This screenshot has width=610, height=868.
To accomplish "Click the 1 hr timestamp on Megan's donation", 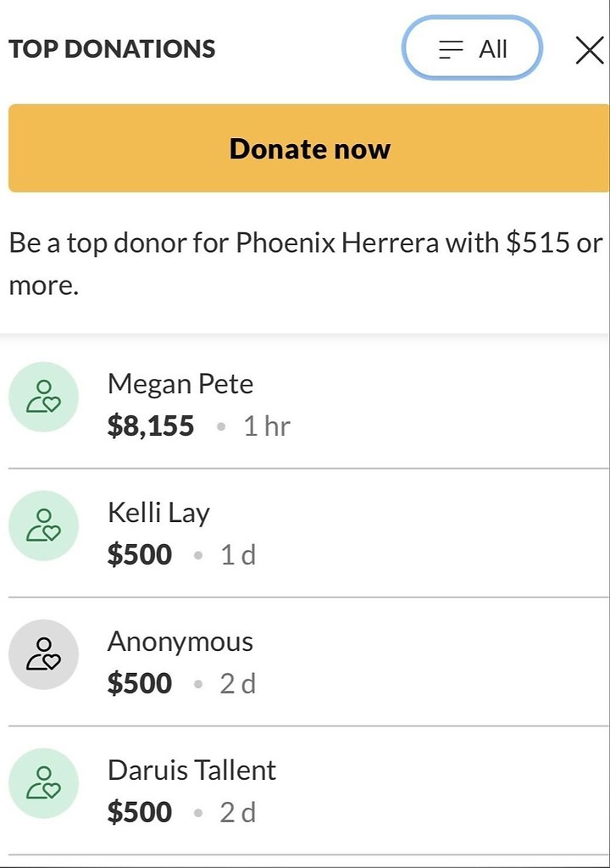I will pyautogui.click(x=266, y=426).
